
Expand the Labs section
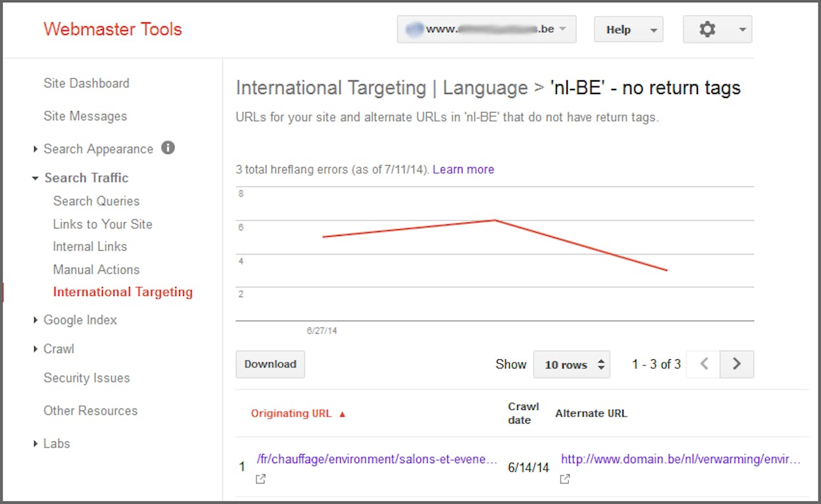coord(36,444)
